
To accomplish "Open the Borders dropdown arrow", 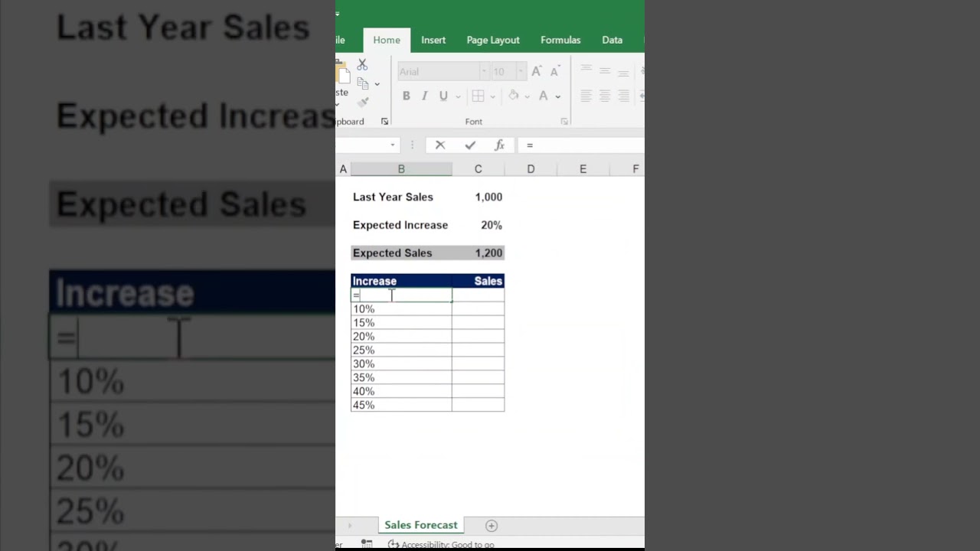I will click(492, 96).
